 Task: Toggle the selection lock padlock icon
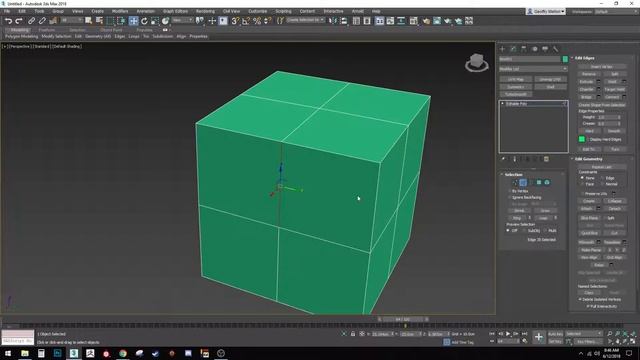pyautogui.click(x=353, y=334)
